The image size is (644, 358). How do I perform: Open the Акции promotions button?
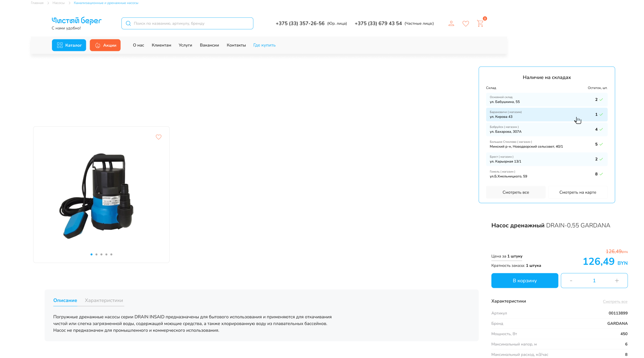pyautogui.click(x=105, y=45)
